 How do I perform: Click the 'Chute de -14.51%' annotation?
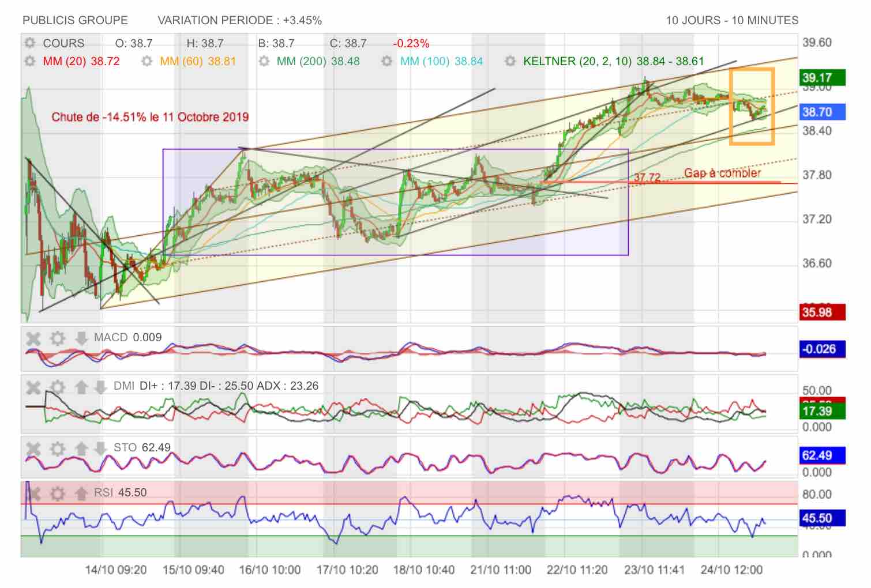coord(150,117)
